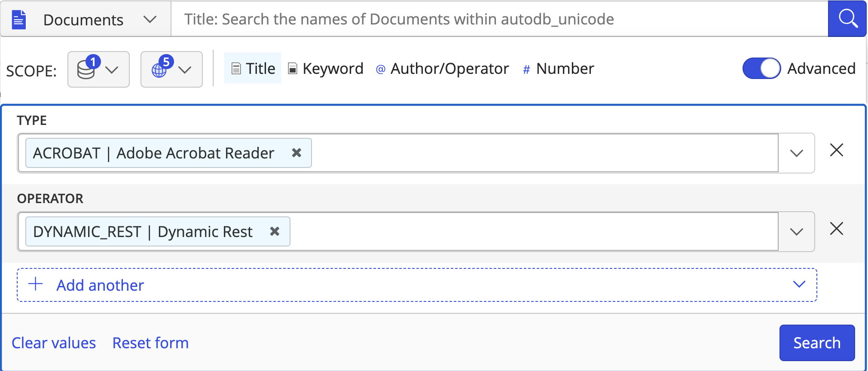The width and height of the screenshot is (868, 371).
Task: Expand the OPERATOR field dropdown arrow
Action: (x=796, y=232)
